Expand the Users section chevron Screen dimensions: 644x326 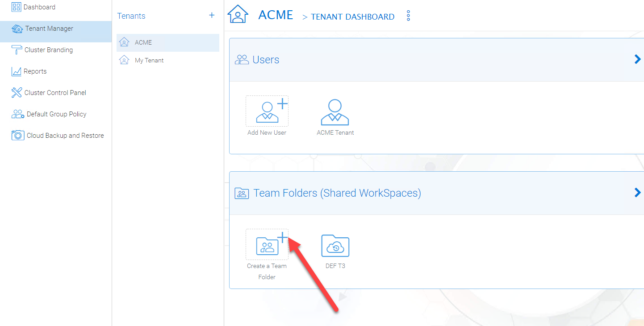637,59
